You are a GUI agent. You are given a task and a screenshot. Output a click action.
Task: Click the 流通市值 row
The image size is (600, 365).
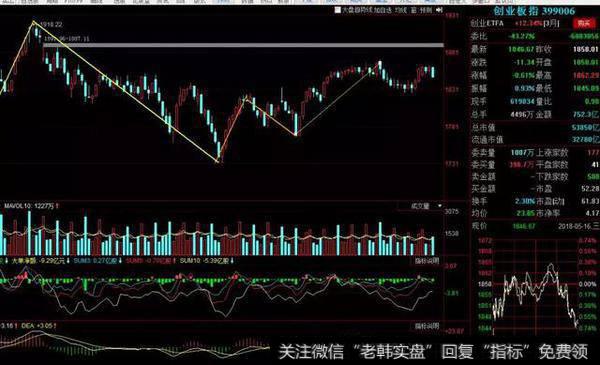(x=535, y=140)
